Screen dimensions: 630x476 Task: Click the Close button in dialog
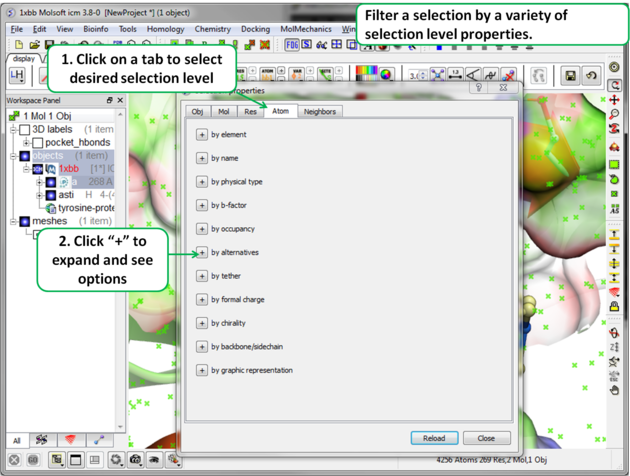coord(486,438)
